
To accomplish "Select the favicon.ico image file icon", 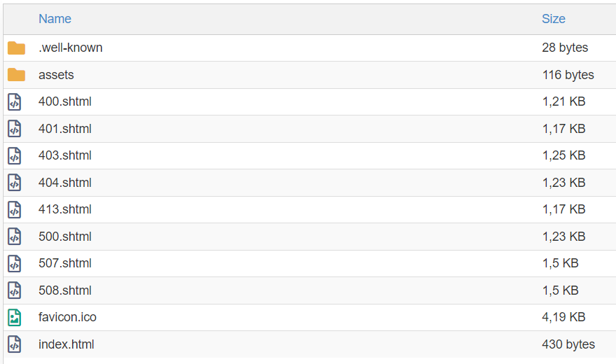I will 14,317.
